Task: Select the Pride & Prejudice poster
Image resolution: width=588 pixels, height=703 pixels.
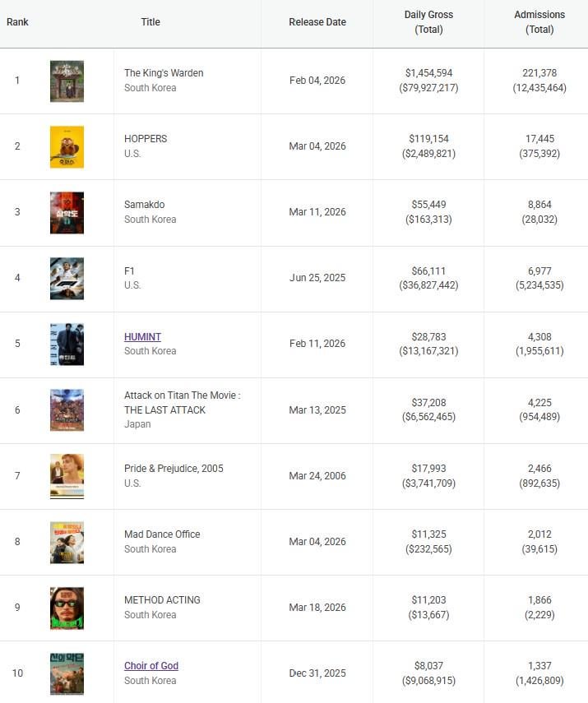Action: [x=67, y=475]
